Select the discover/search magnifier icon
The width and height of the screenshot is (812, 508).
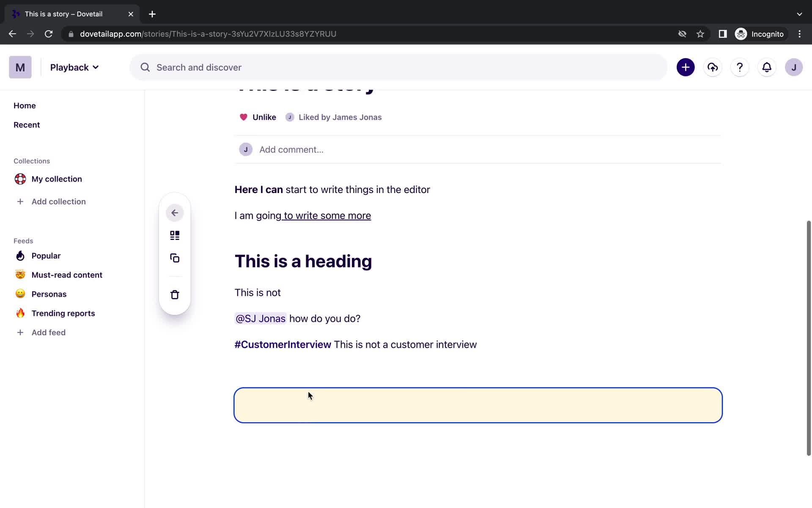(x=145, y=67)
